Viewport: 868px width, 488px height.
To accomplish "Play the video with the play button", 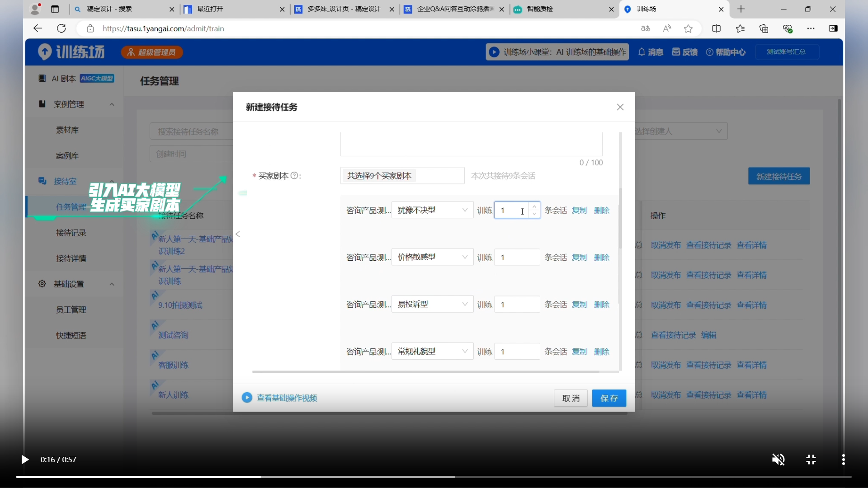I will pos(25,460).
